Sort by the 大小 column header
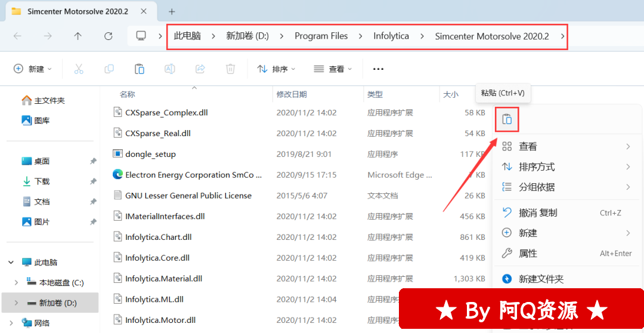This screenshot has width=644, height=333. click(451, 94)
